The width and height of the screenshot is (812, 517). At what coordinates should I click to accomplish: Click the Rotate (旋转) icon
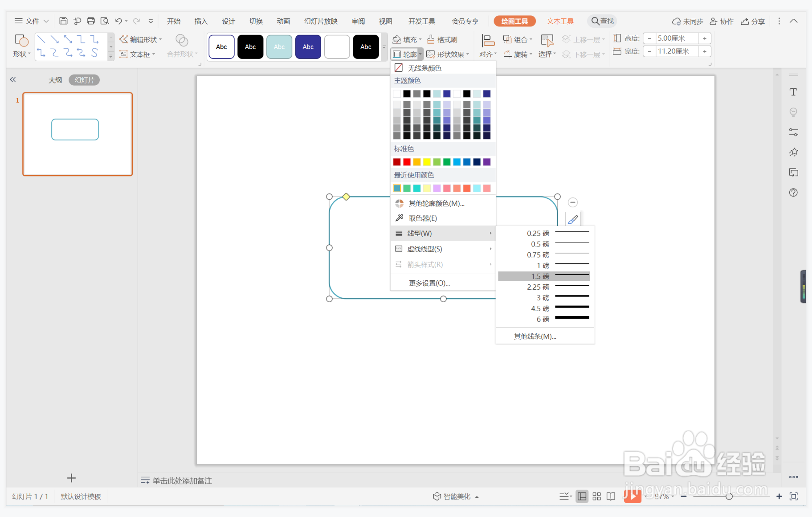(507, 54)
